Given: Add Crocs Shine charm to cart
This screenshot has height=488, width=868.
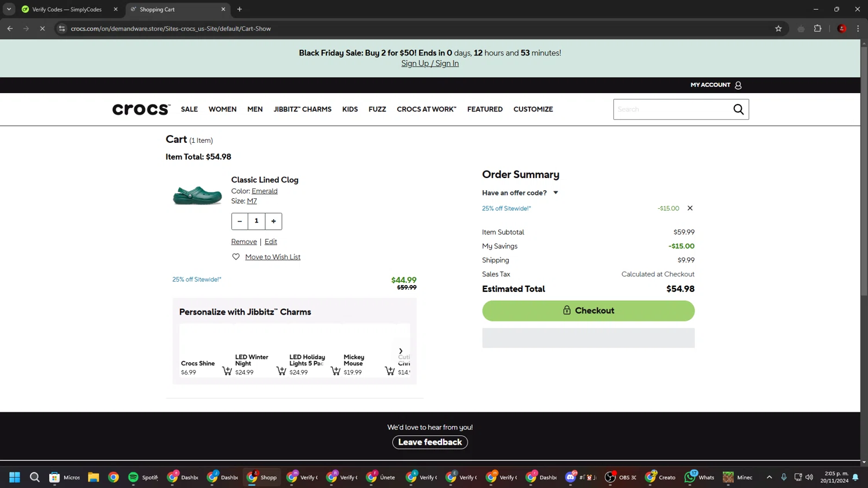Looking at the screenshot, I should pos(227,371).
